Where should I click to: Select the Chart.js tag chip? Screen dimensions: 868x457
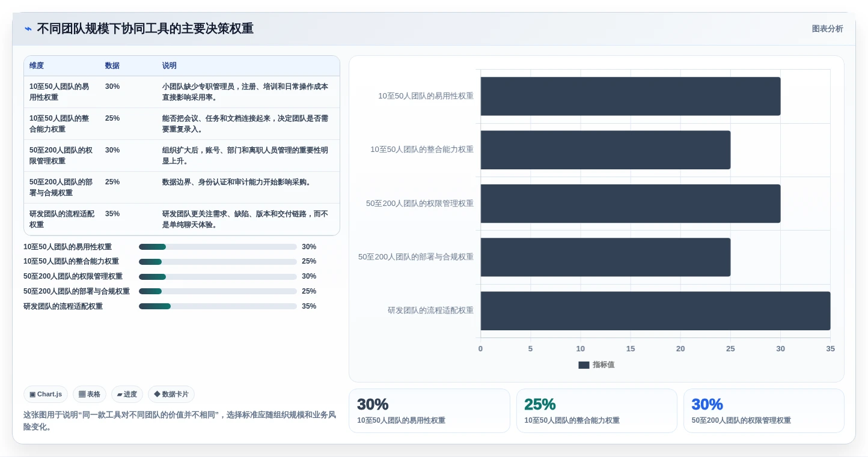(46, 395)
